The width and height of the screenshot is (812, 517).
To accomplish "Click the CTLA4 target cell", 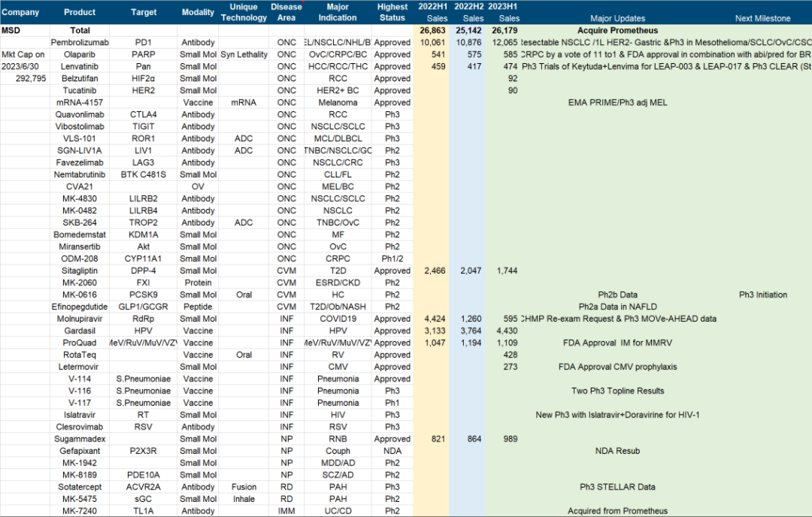I will pos(144,114).
